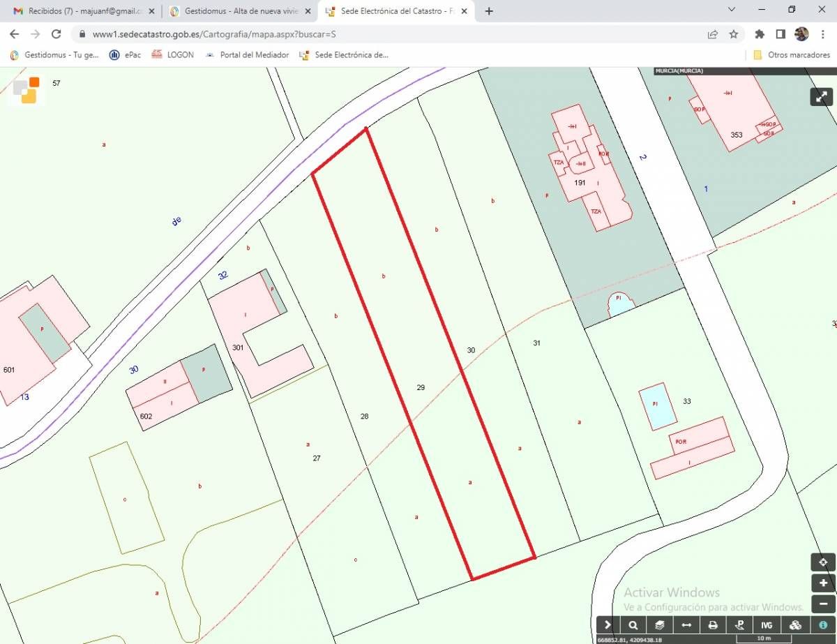The height and width of the screenshot is (644, 837).
Task: Toggle the map toolbar with the arrow chevron
Action: (607, 625)
